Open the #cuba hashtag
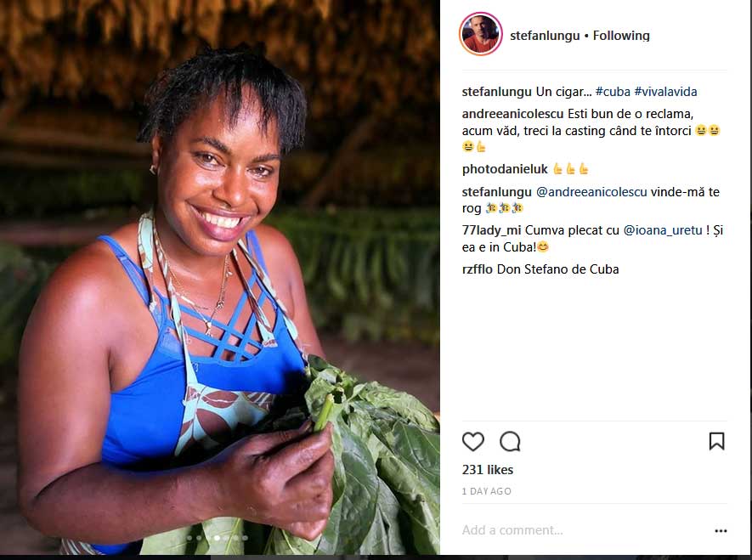The image size is (752, 560). click(612, 92)
